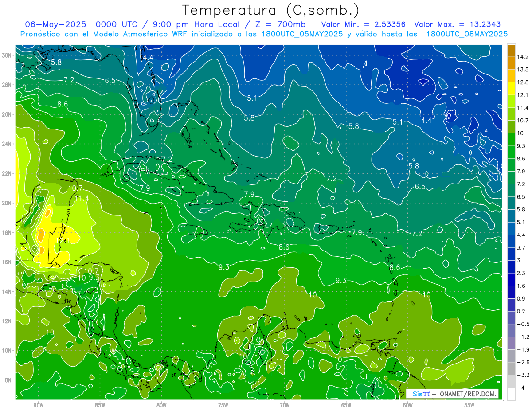This screenshot has height=411, width=532.
Task: Click the legend swatch between 13.5 and 12.8
Action: 511,76
